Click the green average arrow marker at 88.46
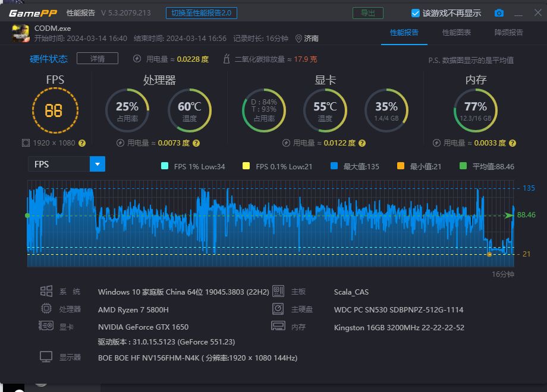 pyautogui.click(x=510, y=216)
